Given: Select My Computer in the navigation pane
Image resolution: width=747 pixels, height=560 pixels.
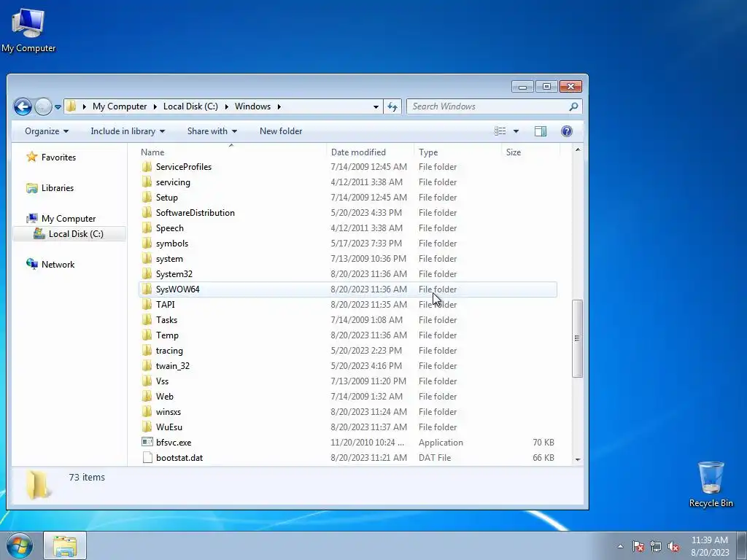Looking at the screenshot, I should 69,219.
